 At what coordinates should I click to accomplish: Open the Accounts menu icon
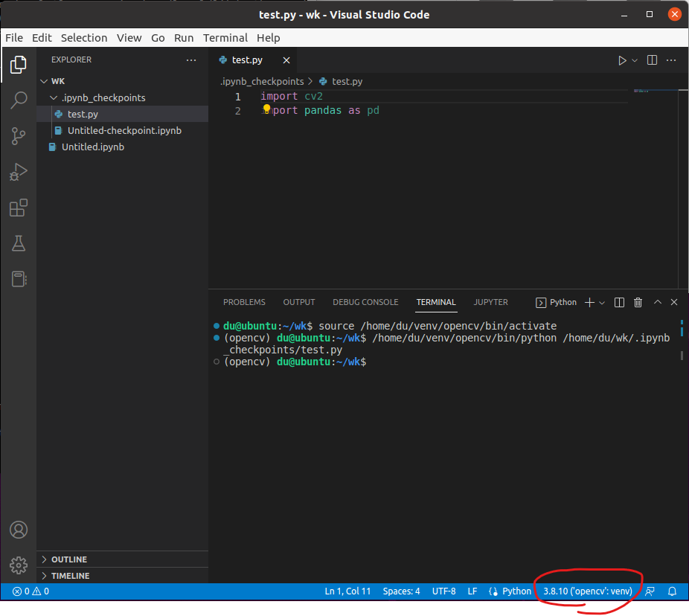pos(19,530)
